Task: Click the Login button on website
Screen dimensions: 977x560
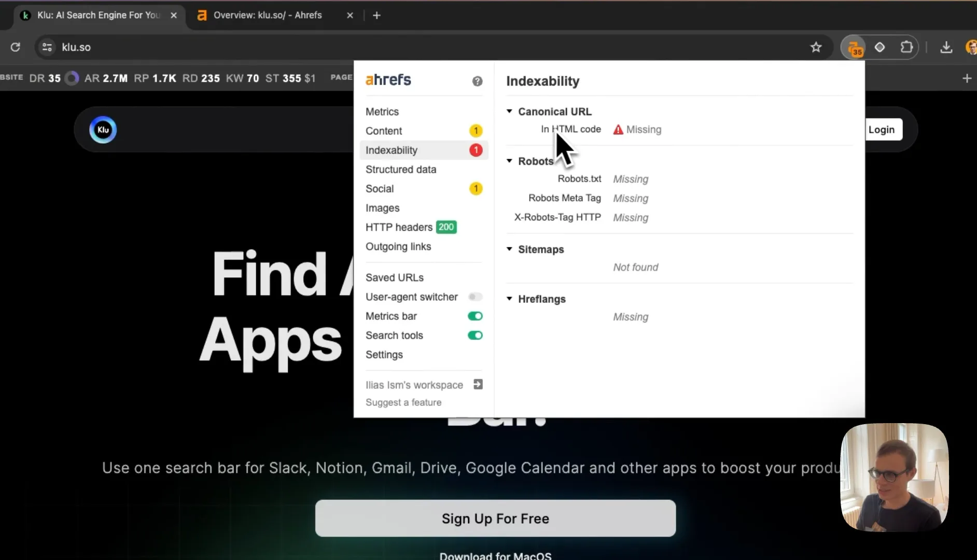Action: (882, 130)
